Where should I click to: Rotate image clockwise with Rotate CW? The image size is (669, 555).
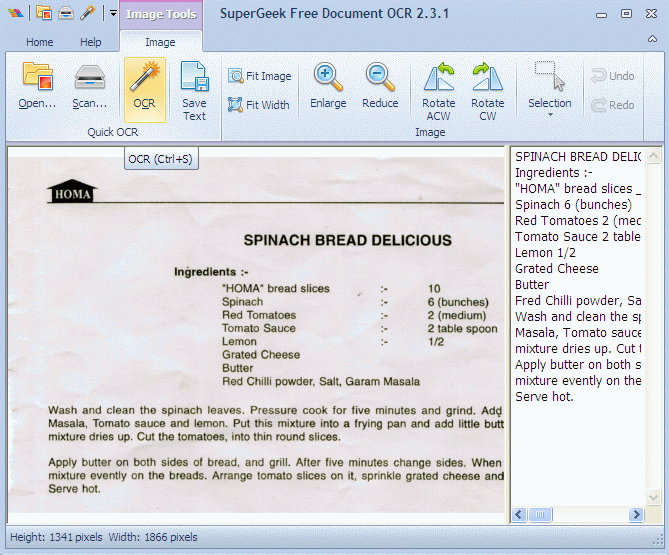[488, 90]
